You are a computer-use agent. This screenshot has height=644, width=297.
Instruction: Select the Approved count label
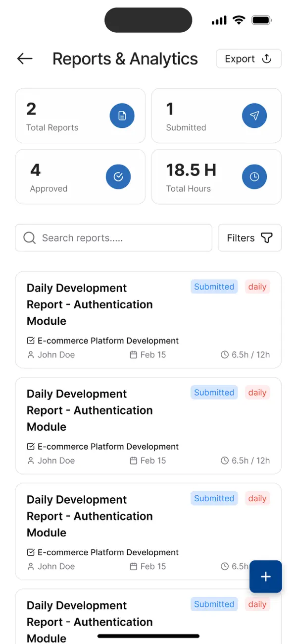coord(49,189)
